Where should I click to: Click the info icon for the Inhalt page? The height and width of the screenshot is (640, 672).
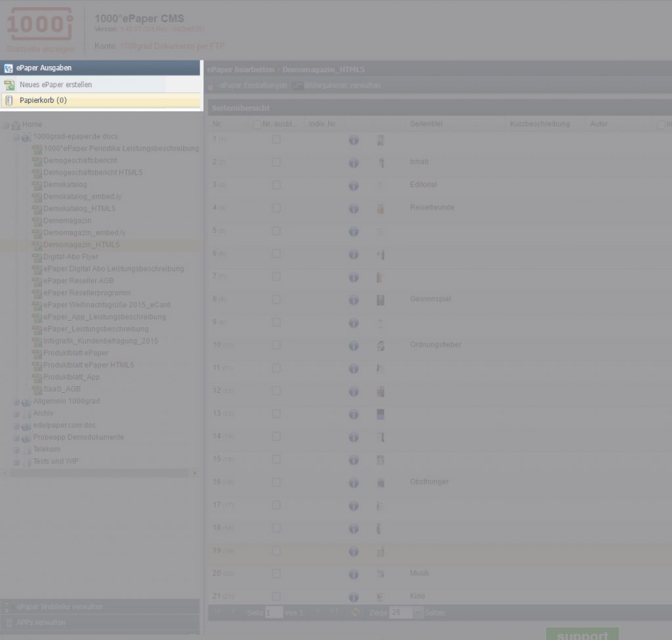click(x=354, y=163)
